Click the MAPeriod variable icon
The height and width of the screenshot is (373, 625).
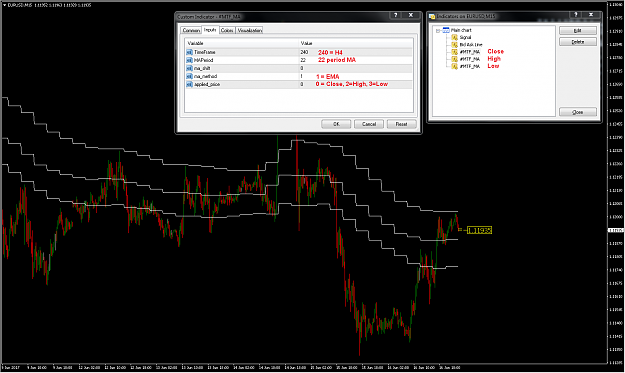click(x=189, y=60)
